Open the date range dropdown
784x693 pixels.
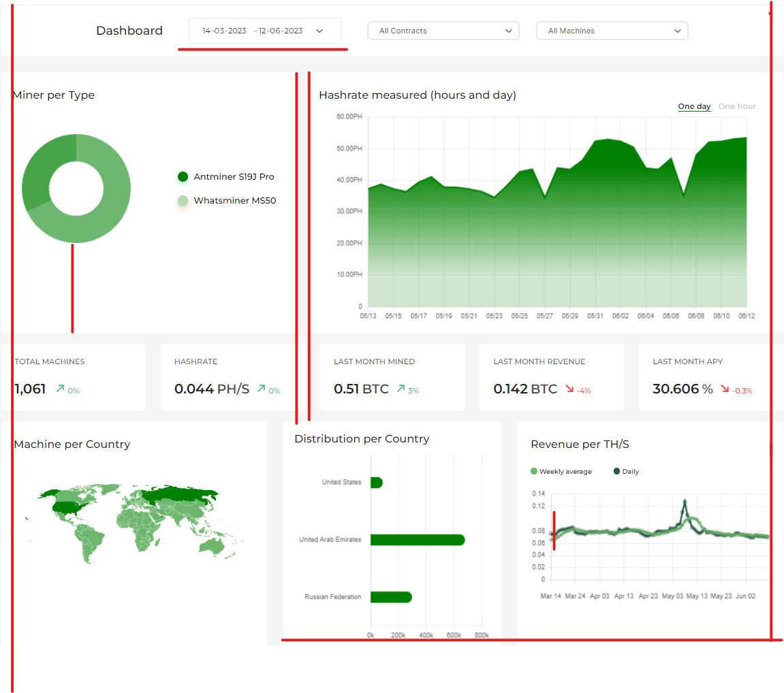point(265,31)
